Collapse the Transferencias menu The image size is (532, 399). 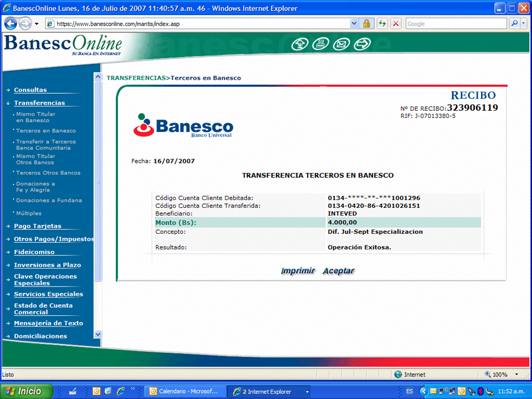pos(39,103)
